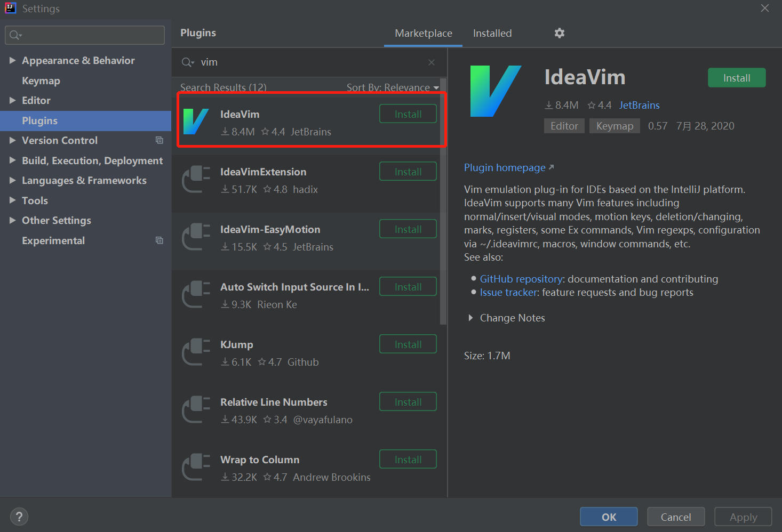Click the IdeaVim logo in results list

click(196, 122)
